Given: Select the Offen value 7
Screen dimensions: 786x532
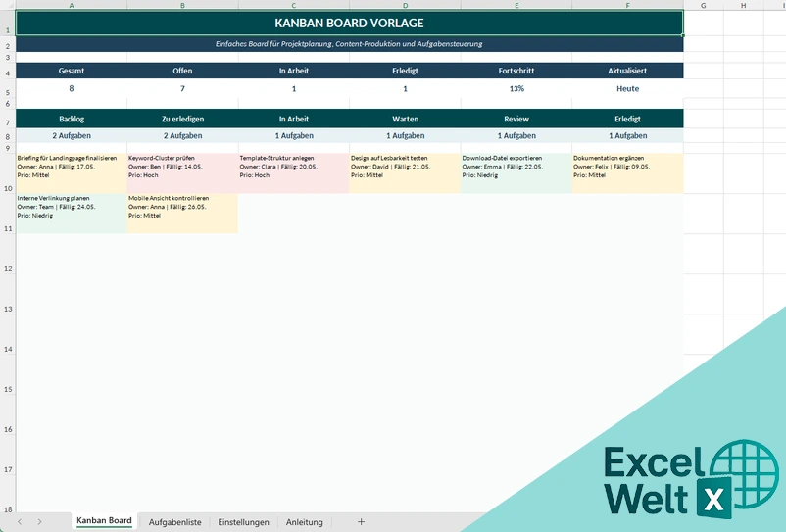Looking at the screenshot, I should click(x=182, y=88).
